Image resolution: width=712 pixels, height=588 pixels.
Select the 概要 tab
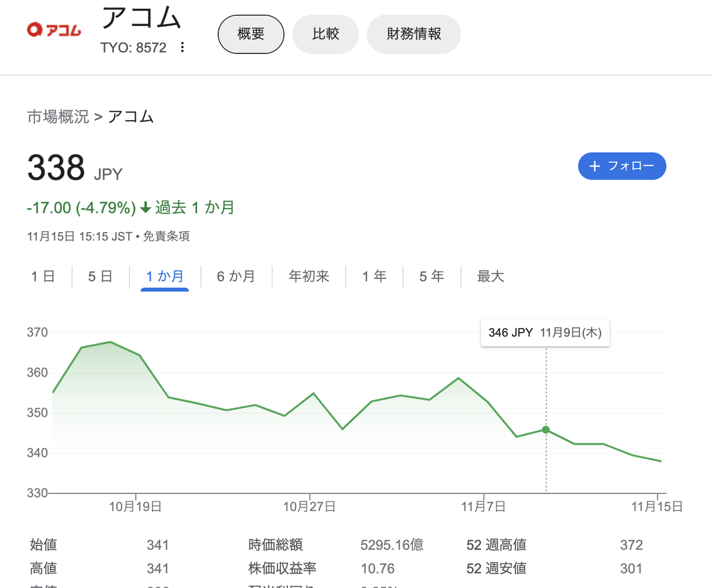pyautogui.click(x=251, y=34)
